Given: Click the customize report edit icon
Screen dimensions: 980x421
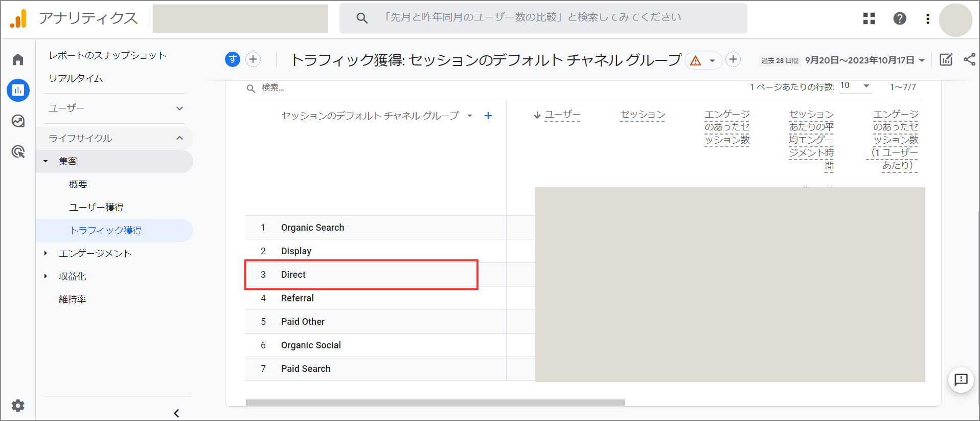Looking at the screenshot, I should pos(946,59).
